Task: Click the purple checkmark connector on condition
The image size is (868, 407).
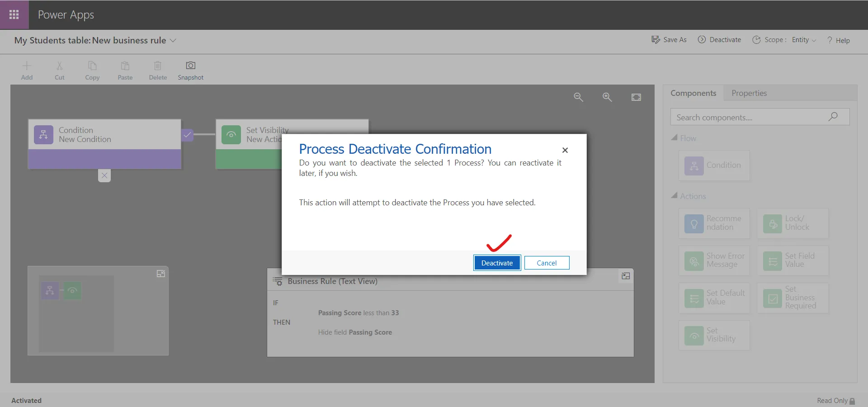Action: pyautogui.click(x=187, y=135)
